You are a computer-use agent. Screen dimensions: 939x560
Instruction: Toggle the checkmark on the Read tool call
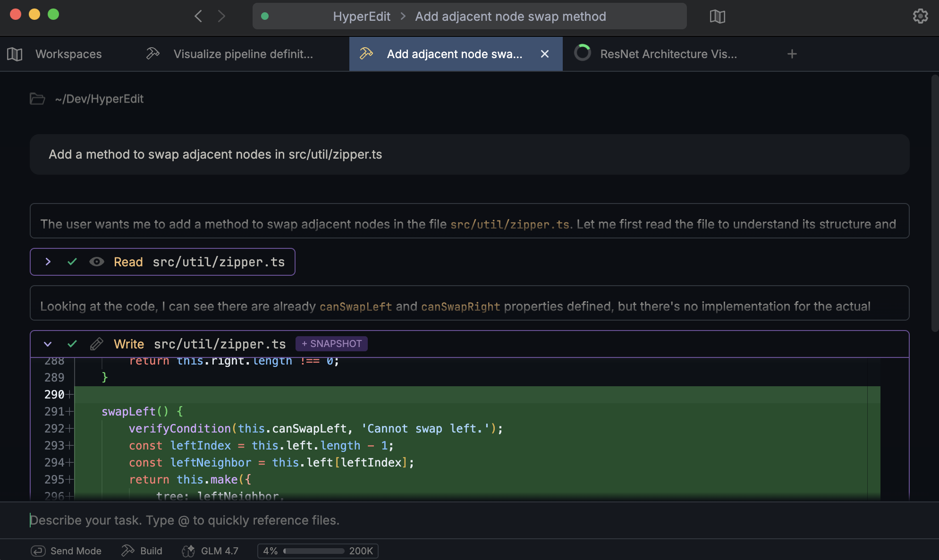tap(72, 262)
